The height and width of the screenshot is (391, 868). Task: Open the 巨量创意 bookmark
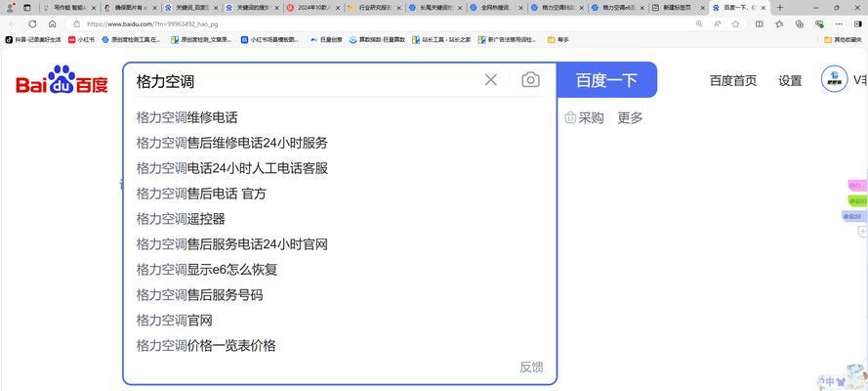(327, 40)
